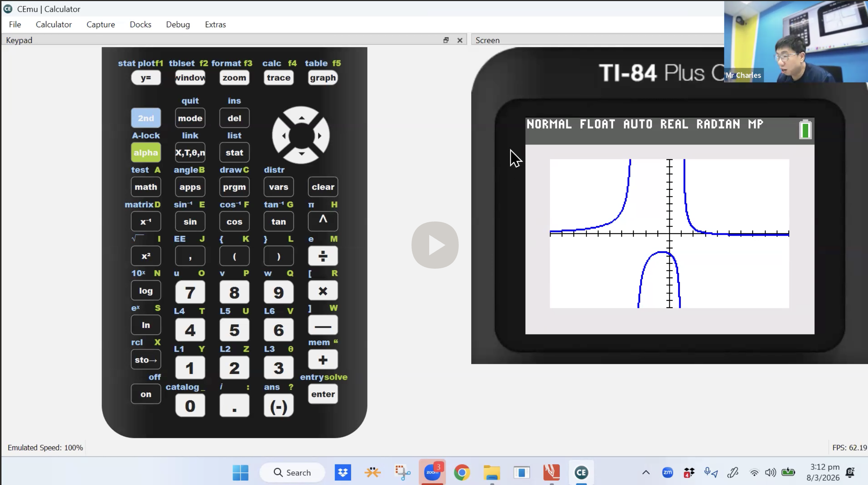Image resolution: width=868 pixels, height=485 pixels.
Task: Open the Capture menu
Action: tap(101, 24)
